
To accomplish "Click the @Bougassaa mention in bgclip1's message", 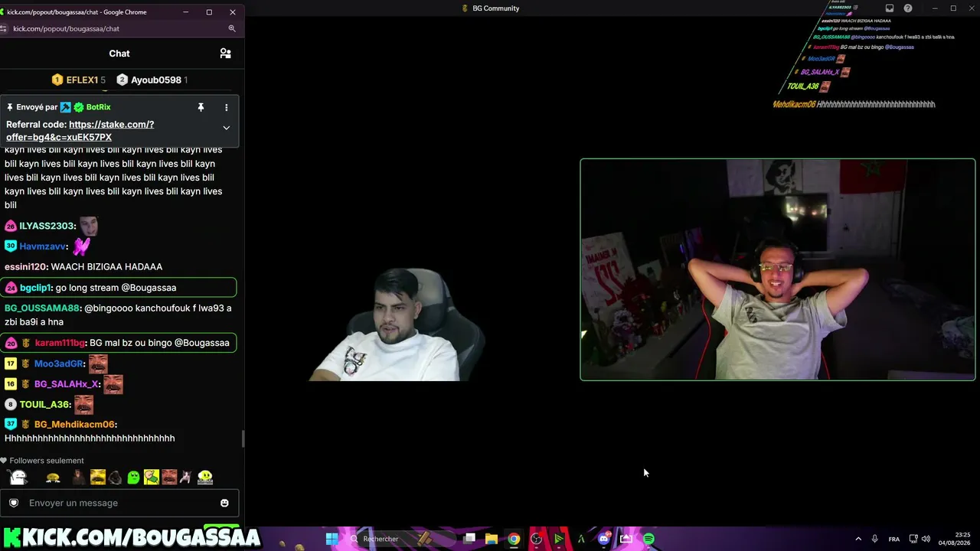I will [x=149, y=288].
